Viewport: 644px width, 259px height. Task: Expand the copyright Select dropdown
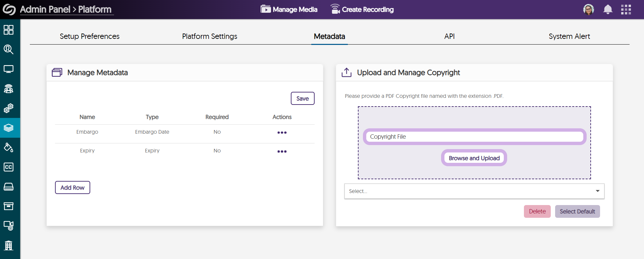coord(474,191)
